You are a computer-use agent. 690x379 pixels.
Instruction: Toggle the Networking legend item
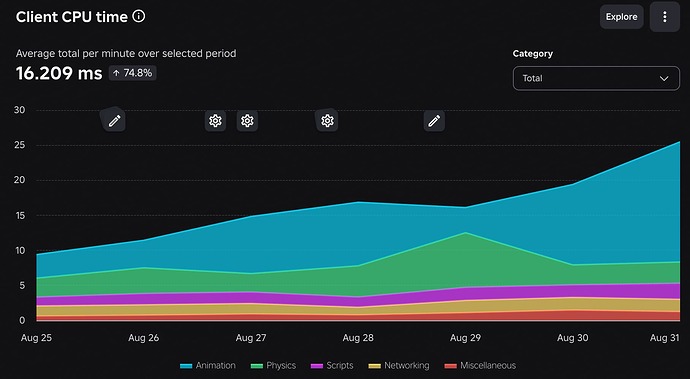tap(399, 366)
